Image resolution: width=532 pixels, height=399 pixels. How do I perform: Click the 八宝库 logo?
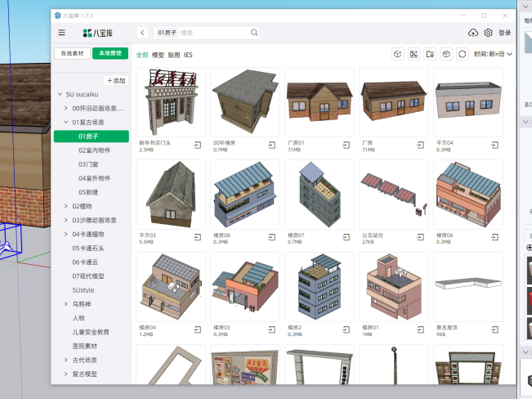[x=98, y=33]
